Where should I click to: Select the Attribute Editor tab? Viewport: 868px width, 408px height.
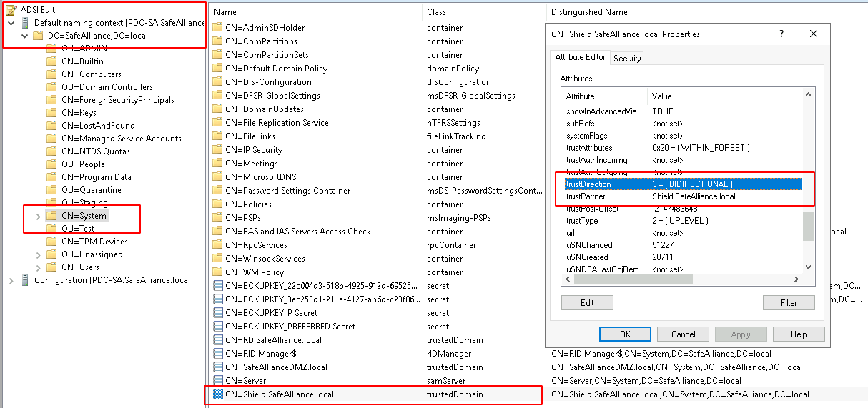(581, 57)
